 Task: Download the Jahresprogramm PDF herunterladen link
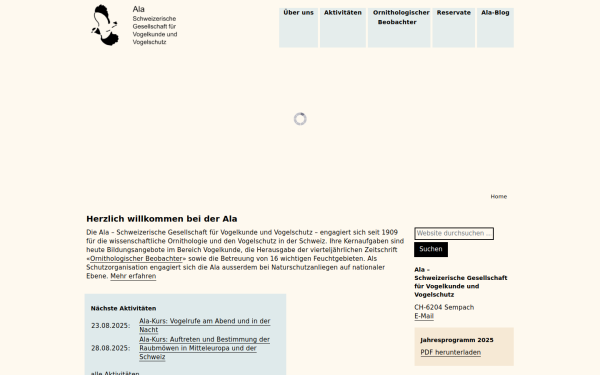point(451,352)
